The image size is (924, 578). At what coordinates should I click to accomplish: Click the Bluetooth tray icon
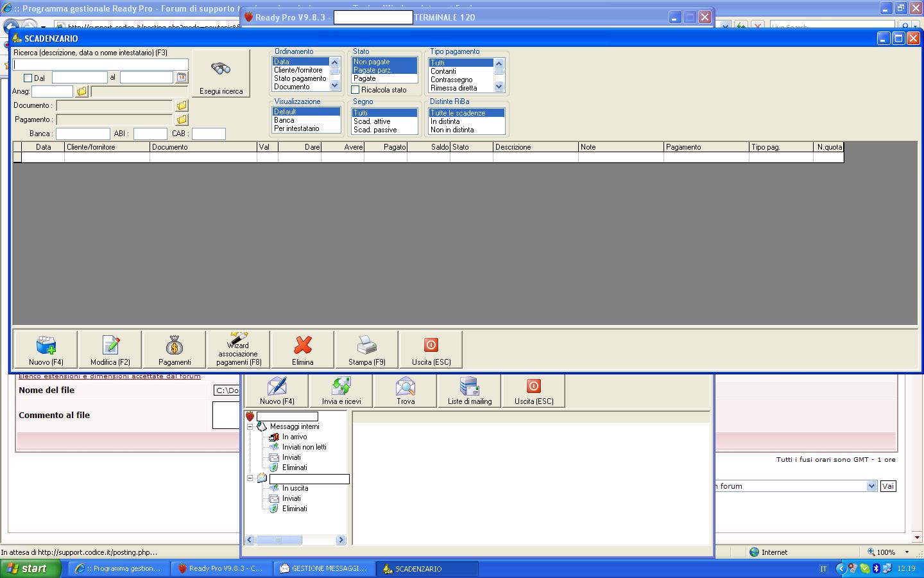pos(876,568)
